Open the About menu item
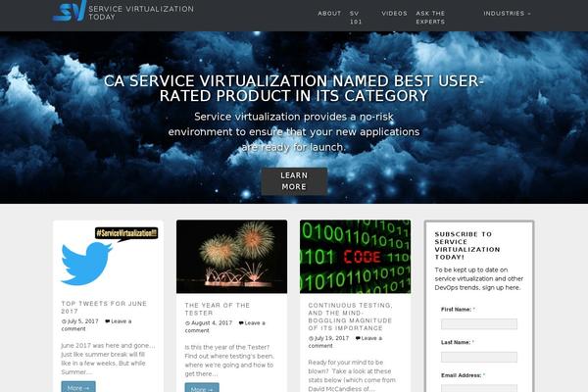The image size is (588, 392). pyautogui.click(x=329, y=13)
